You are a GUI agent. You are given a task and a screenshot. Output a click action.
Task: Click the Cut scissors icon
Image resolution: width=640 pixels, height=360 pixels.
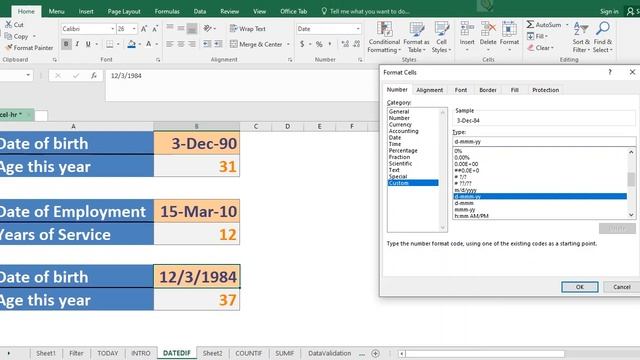pyautogui.click(x=8, y=24)
